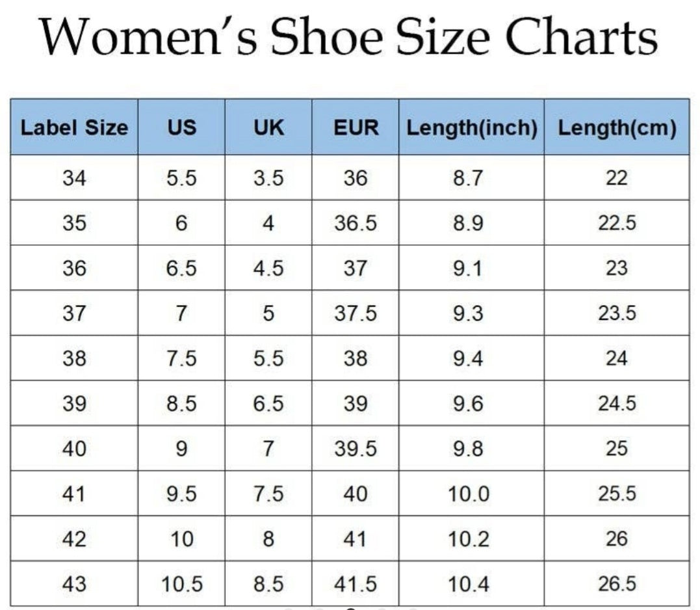Image resolution: width=700 pixels, height=610 pixels.
Task: Select the "UK" column header
Action: pos(268,127)
